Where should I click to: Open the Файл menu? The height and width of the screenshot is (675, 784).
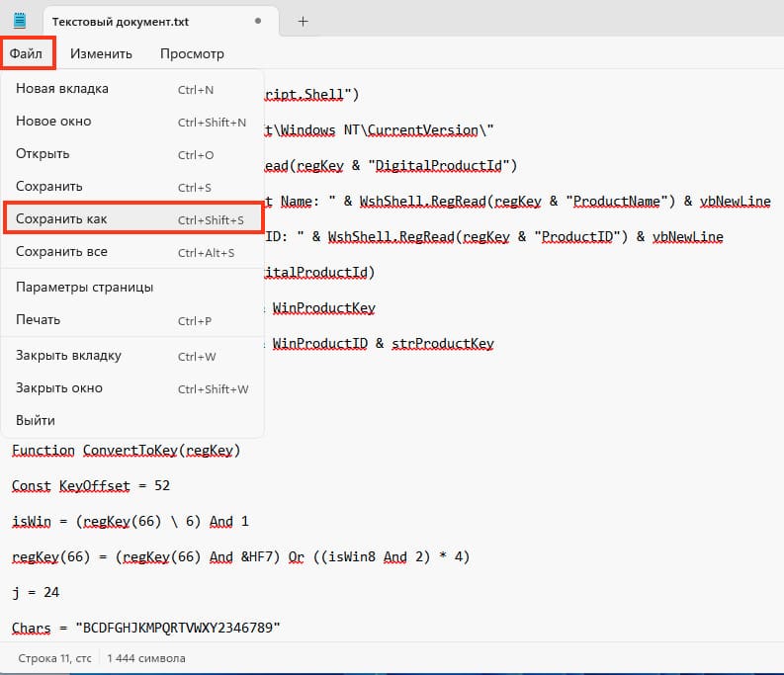27,53
